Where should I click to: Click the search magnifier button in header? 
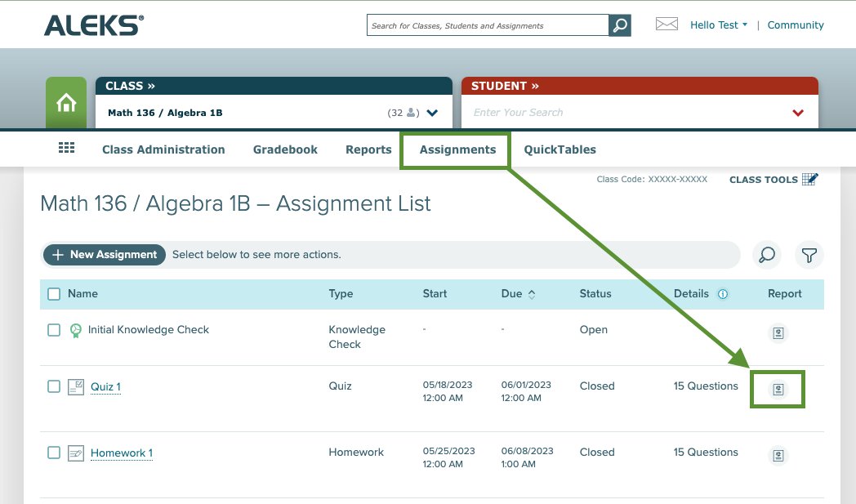click(620, 25)
